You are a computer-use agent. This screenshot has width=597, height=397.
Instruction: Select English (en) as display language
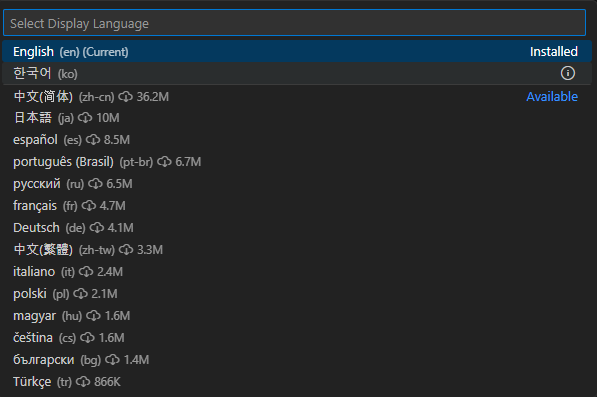coord(297,51)
